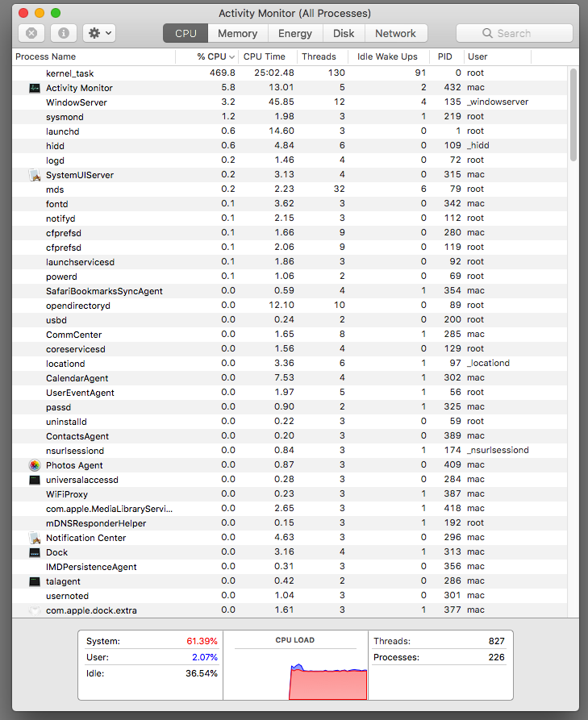
Task: Select the notifyd process
Action: coord(290,218)
